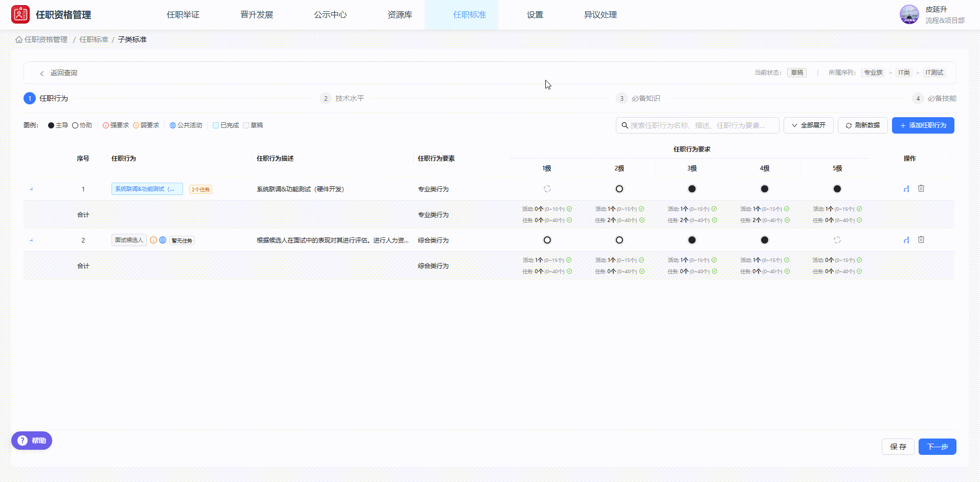Viewport: 980px width, 482px height.
Task: Click the 下一步 button
Action: 937,447
